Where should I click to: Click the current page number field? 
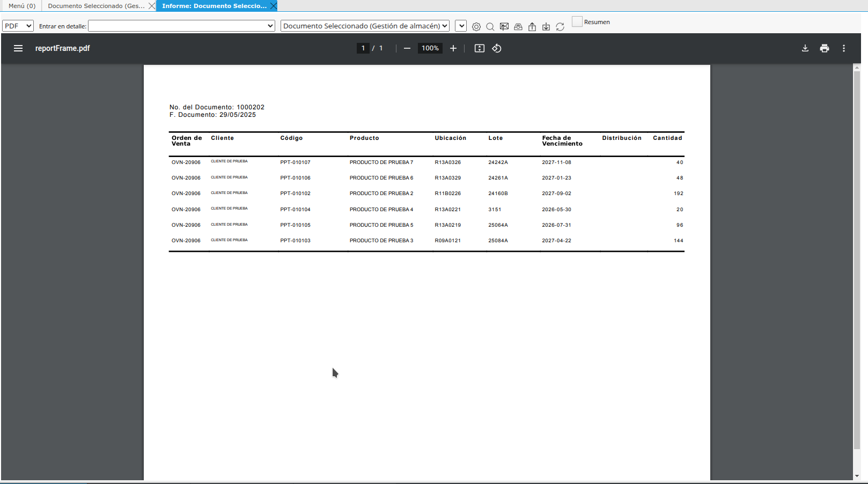[363, 48]
